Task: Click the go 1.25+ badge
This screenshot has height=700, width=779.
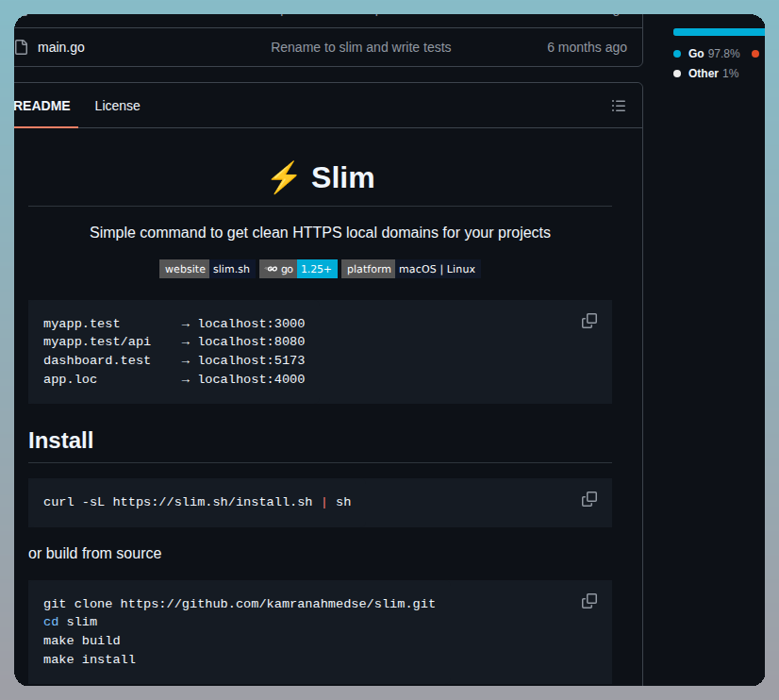Action: (x=299, y=269)
